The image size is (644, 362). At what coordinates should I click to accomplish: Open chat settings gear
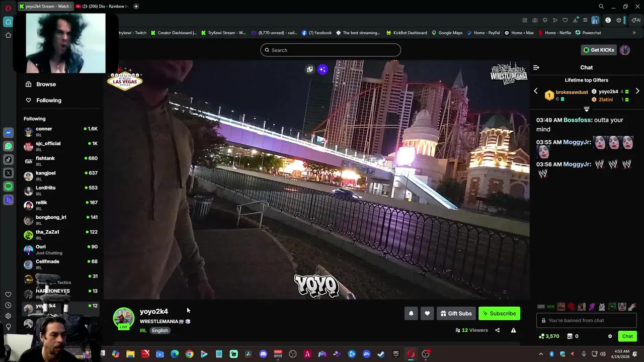pyautogui.click(x=610, y=336)
